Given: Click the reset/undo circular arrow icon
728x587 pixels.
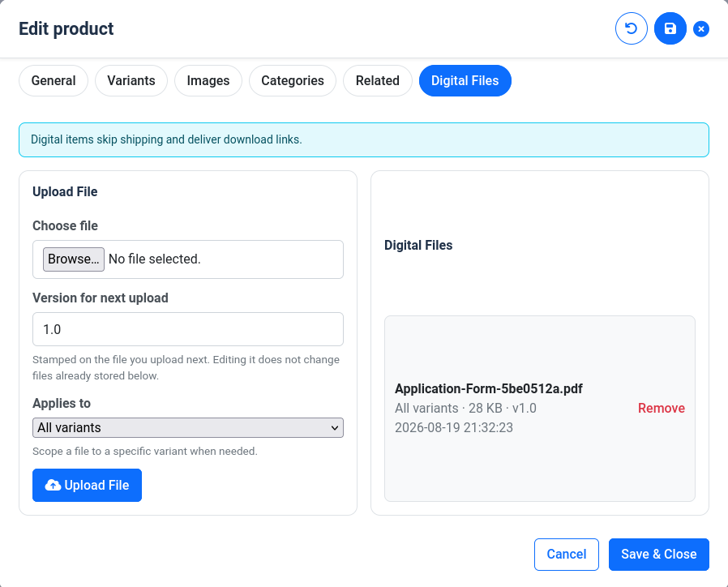Looking at the screenshot, I should (x=631, y=29).
